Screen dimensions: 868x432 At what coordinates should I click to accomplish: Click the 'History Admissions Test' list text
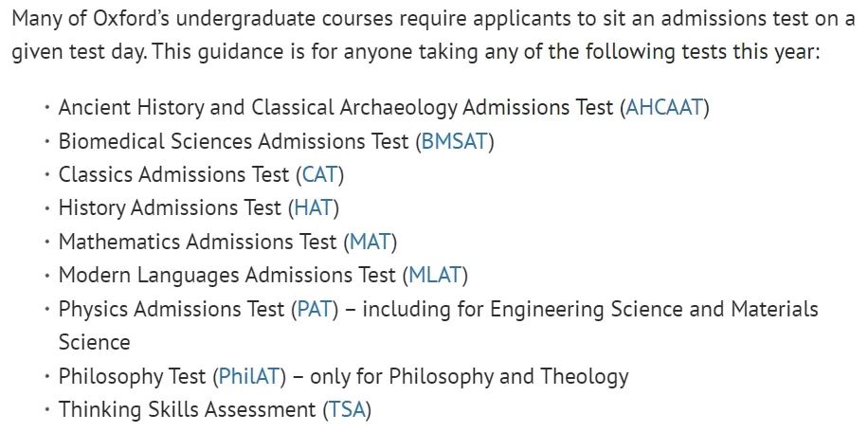coord(169,207)
